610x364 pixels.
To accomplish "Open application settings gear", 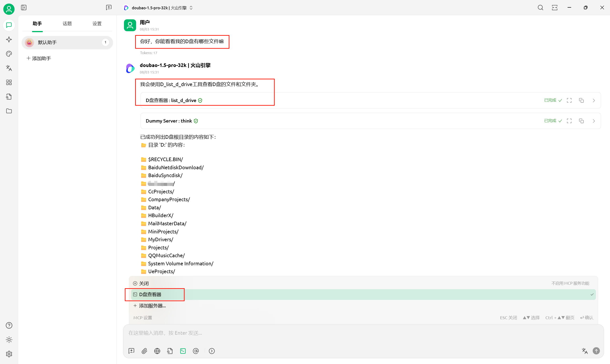I will [9, 354].
